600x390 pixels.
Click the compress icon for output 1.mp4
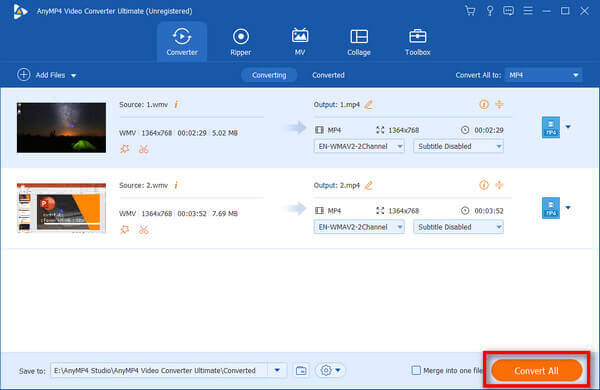499,104
